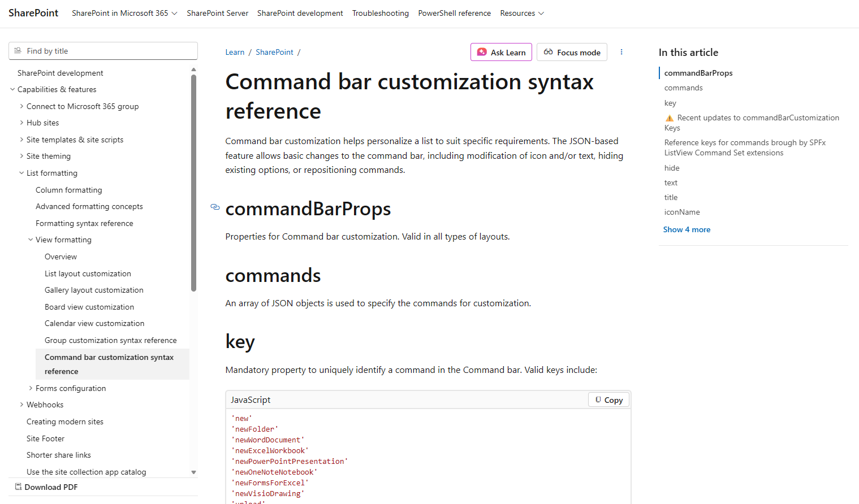Collapse the View formatting section
859x504 pixels.
click(31, 240)
